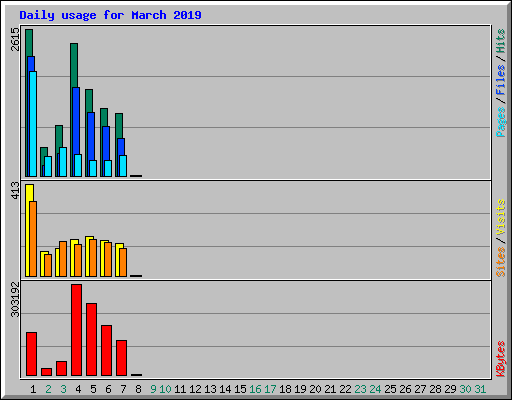This screenshot has height=400, width=512.
Task: Click day label 10 on the axis
Action: pyautogui.click(x=165, y=389)
